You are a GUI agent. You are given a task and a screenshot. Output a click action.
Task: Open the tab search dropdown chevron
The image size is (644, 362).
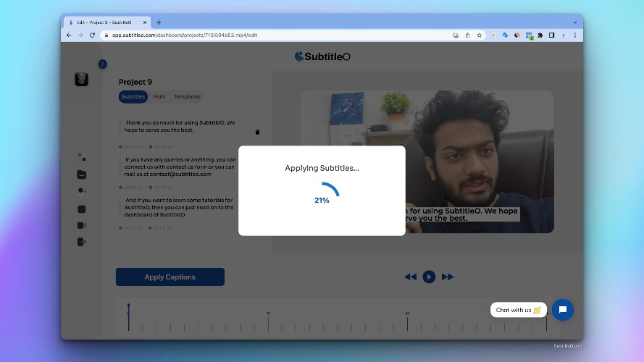point(575,22)
